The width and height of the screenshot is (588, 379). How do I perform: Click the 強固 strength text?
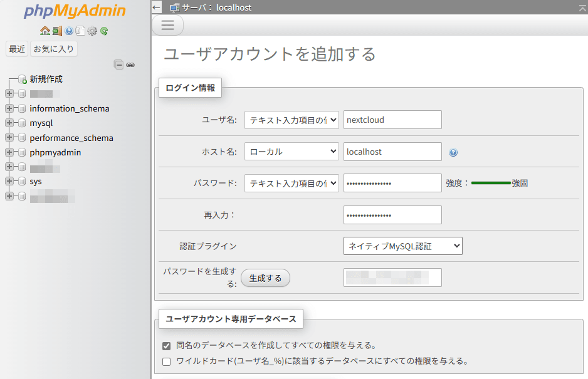tap(520, 183)
